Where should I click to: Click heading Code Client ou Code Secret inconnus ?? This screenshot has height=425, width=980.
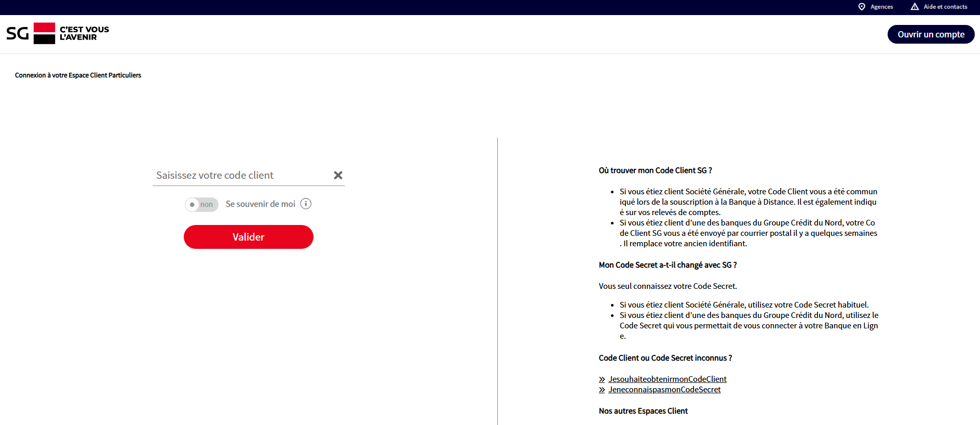(665, 358)
